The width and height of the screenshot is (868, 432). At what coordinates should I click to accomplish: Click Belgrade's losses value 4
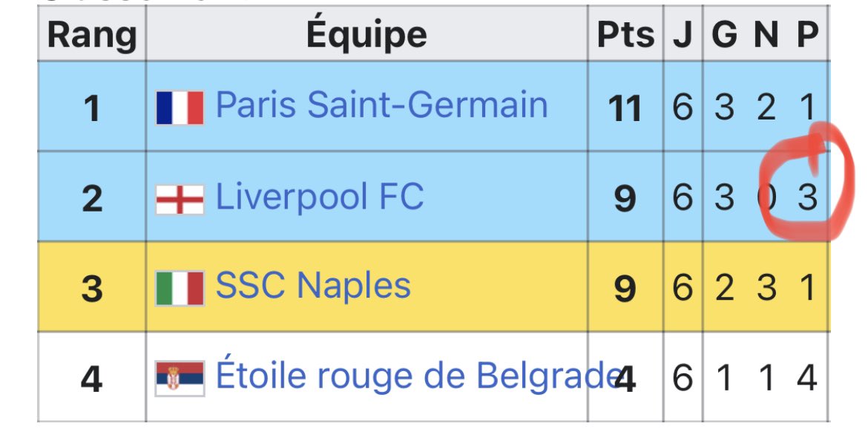807,378
